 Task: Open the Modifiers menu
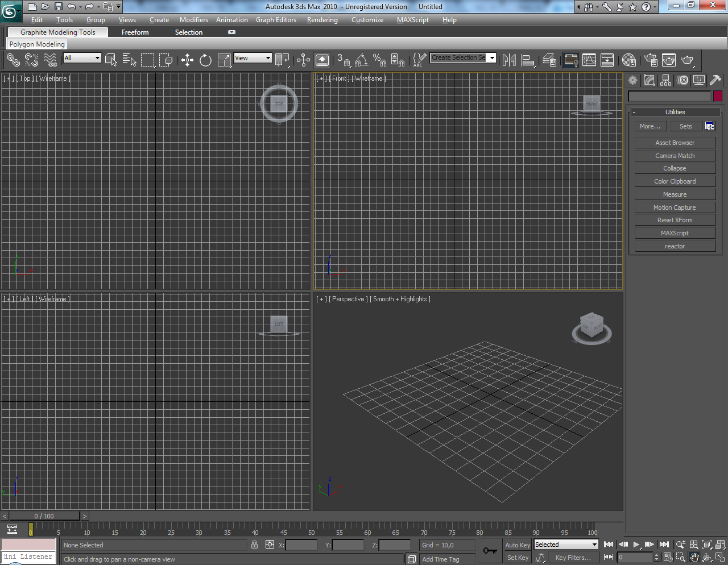point(194,20)
